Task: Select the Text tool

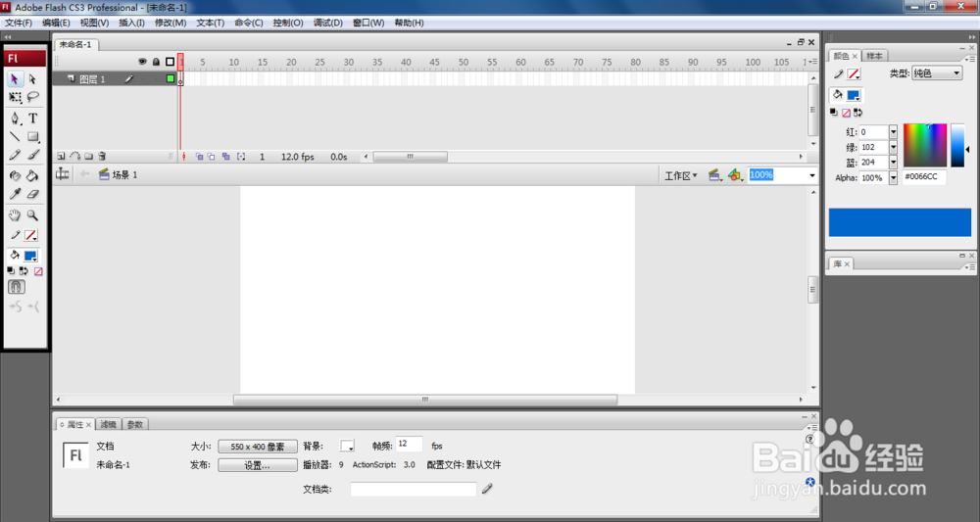Action: pyautogui.click(x=32, y=118)
